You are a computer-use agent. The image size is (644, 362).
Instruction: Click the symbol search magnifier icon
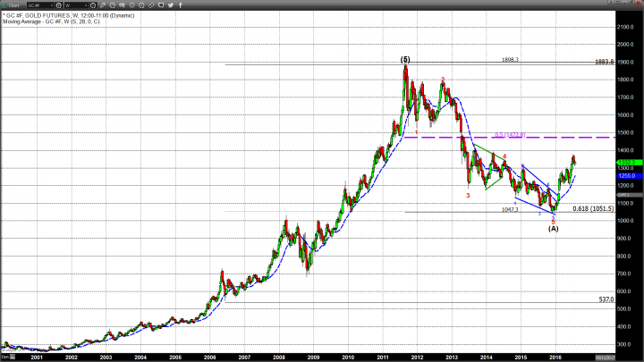tap(58, 5)
